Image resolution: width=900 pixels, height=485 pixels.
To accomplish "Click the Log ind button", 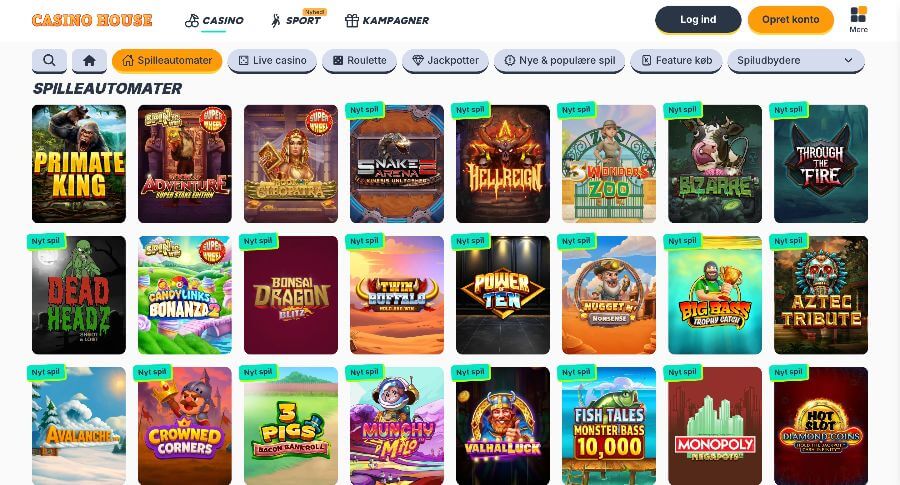I will [x=698, y=20].
